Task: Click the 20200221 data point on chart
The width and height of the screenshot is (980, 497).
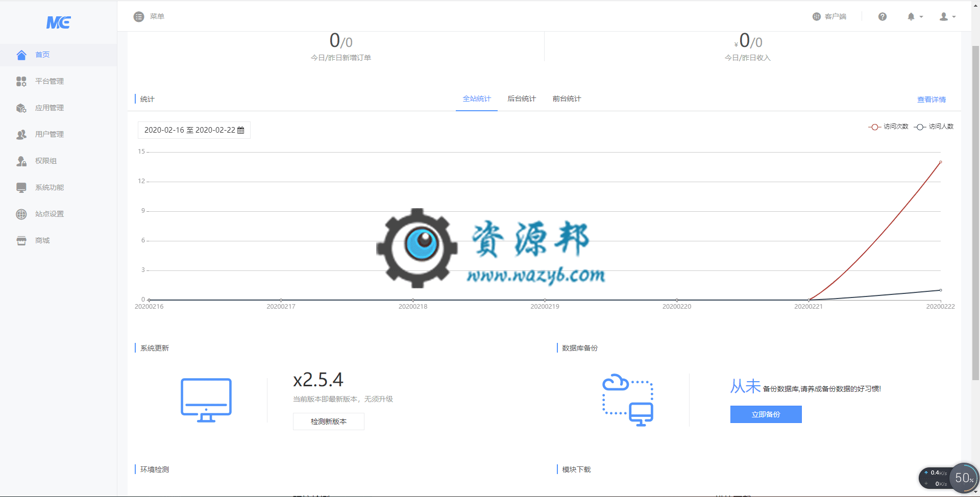Action: pyautogui.click(x=809, y=300)
